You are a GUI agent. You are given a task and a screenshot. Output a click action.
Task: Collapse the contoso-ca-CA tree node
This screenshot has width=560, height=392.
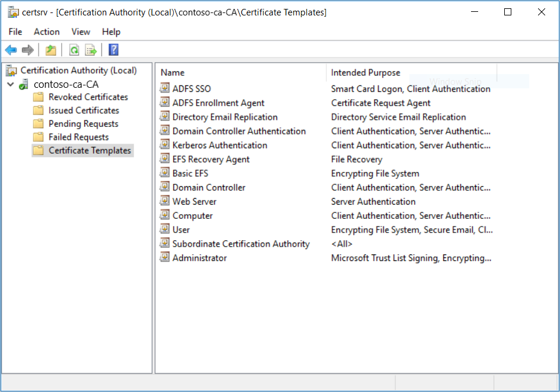point(10,84)
